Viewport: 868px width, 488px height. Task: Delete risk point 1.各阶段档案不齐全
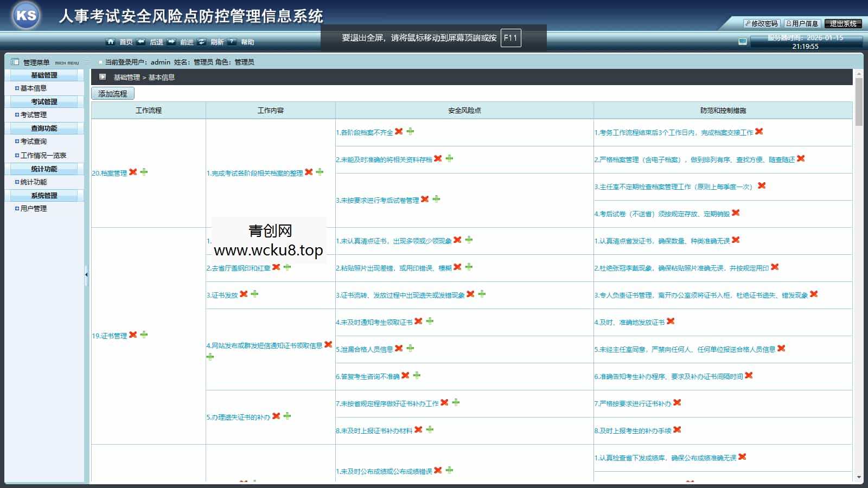[x=399, y=131]
